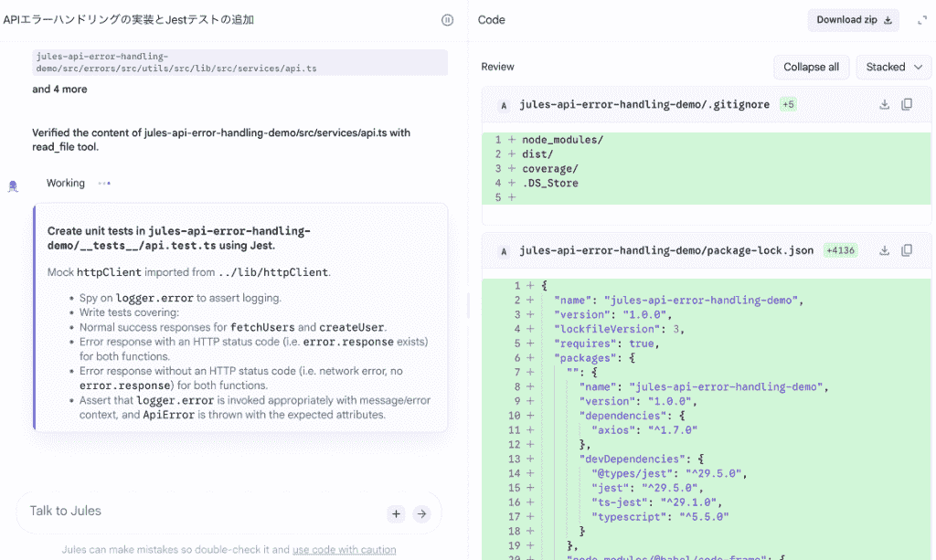Download the package-lock.json file

(884, 250)
